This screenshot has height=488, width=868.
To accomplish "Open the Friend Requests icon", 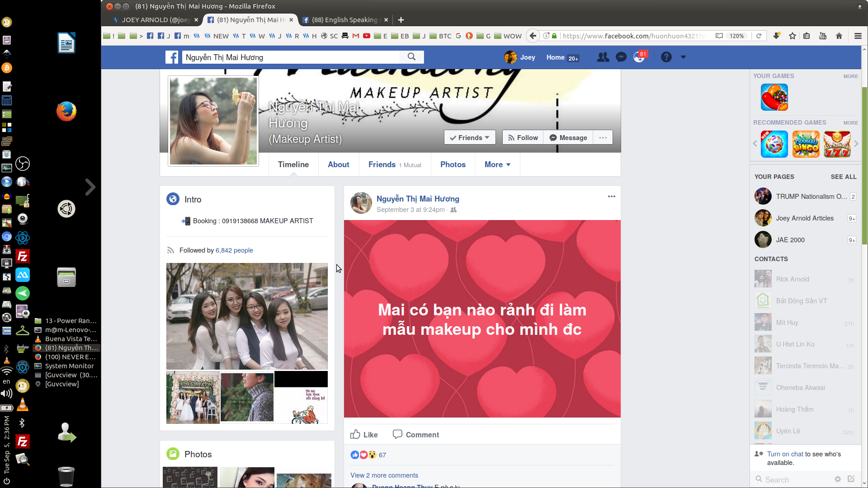I will click(603, 57).
